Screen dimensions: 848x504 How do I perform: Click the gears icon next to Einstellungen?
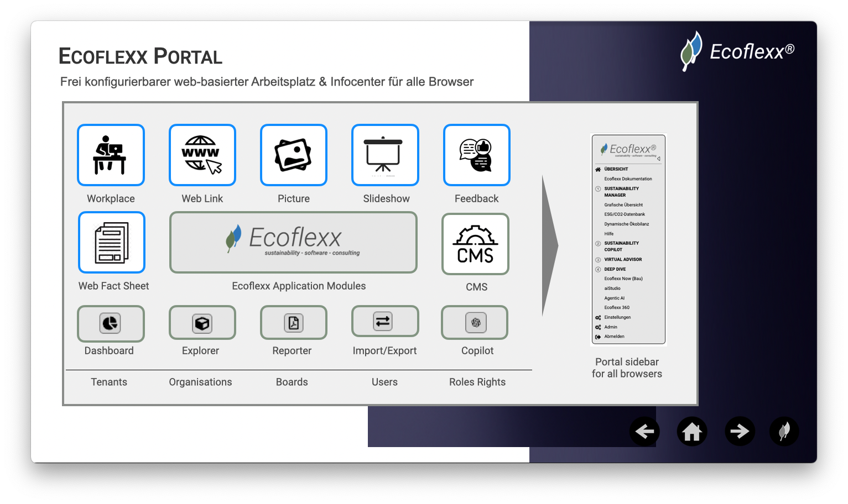tap(598, 317)
